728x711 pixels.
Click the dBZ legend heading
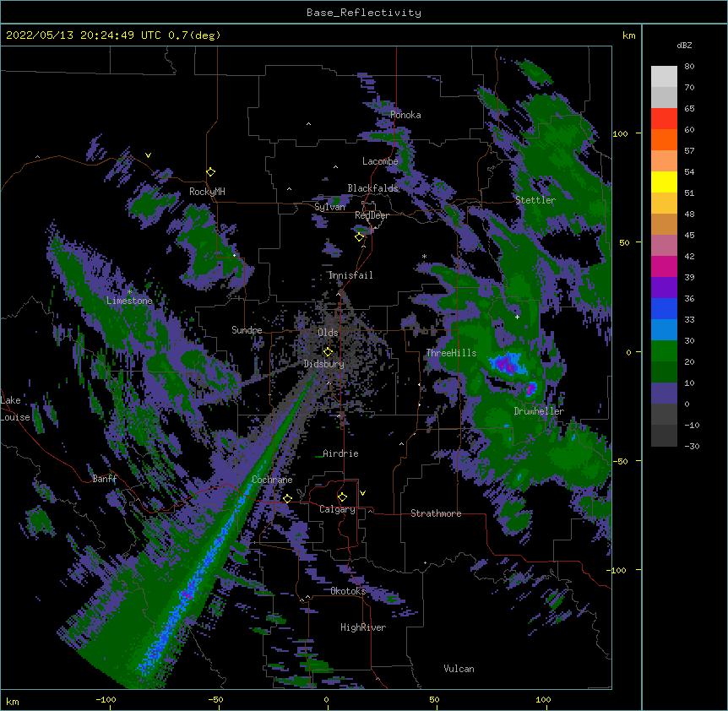pos(684,45)
